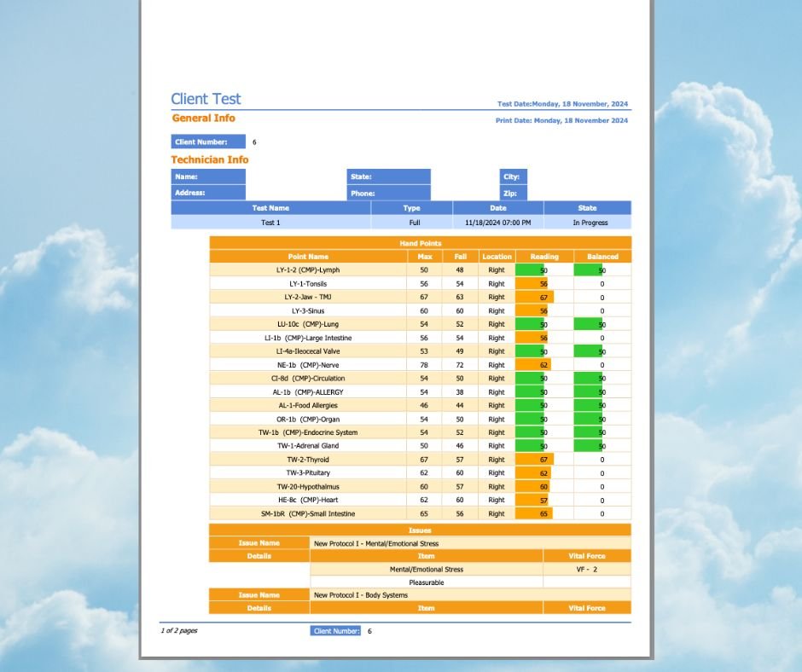The height and width of the screenshot is (672, 802).
Task: Click the Test Name column header
Action: click(x=270, y=207)
